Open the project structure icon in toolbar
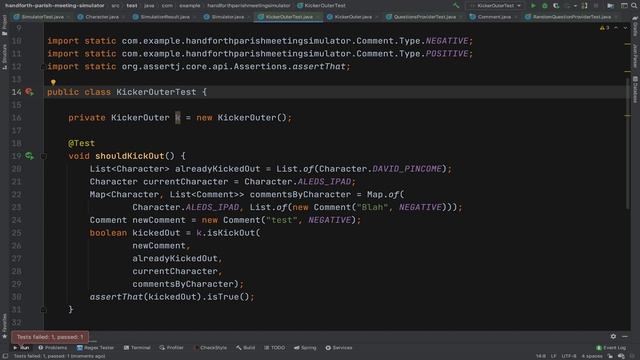 point(611,6)
